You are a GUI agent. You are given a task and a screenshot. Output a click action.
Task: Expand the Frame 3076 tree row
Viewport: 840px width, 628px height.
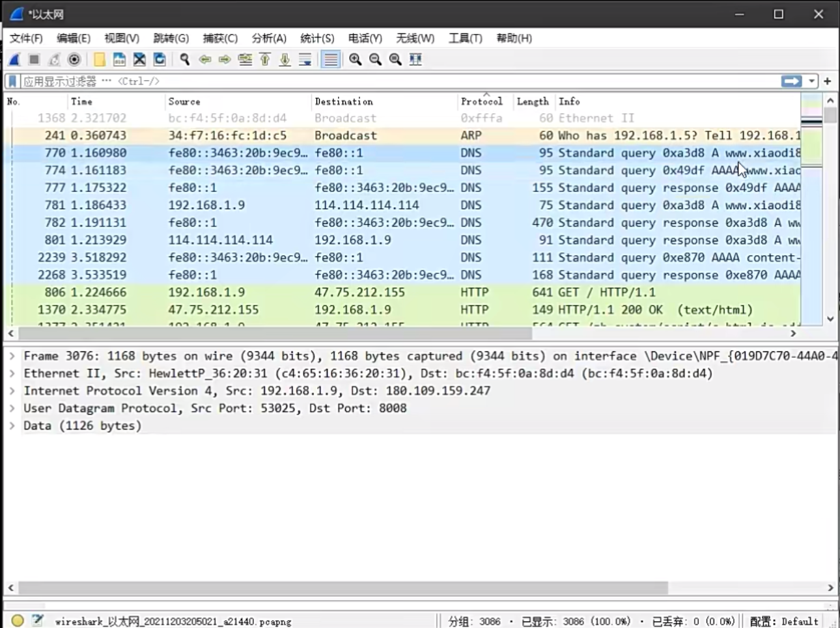coord(12,356)
